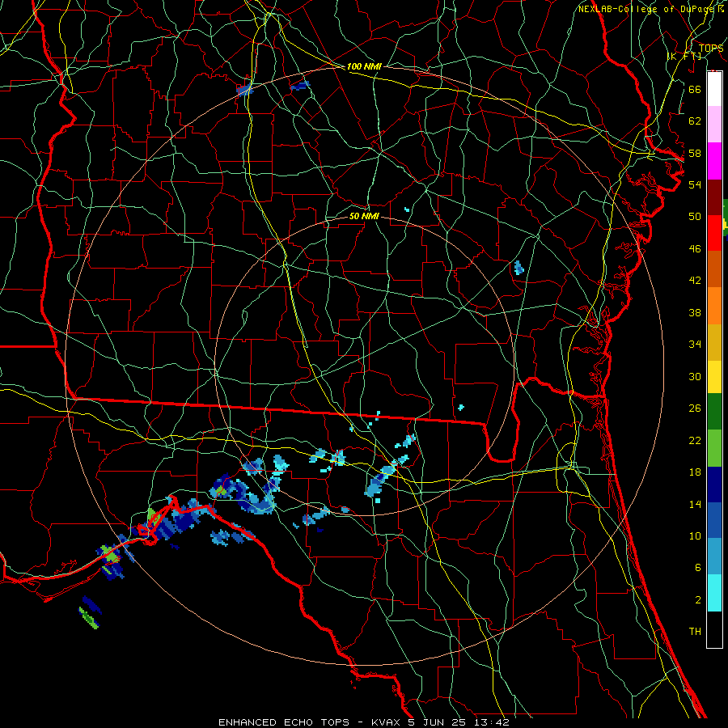Image resolution: width=728 pixels, height=728 pixels.
Task: Click the black TH swatch in the legend
Action: click(714, 629)
